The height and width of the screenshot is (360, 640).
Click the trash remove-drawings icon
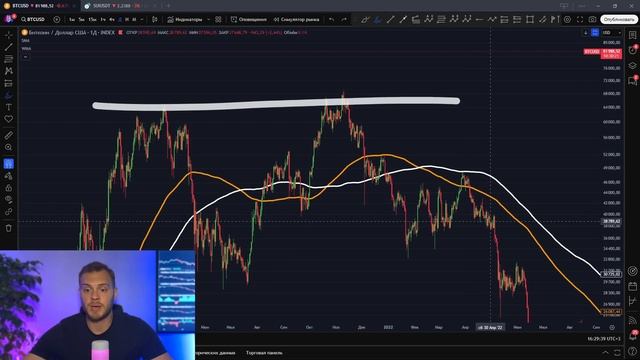click(9, 228)
